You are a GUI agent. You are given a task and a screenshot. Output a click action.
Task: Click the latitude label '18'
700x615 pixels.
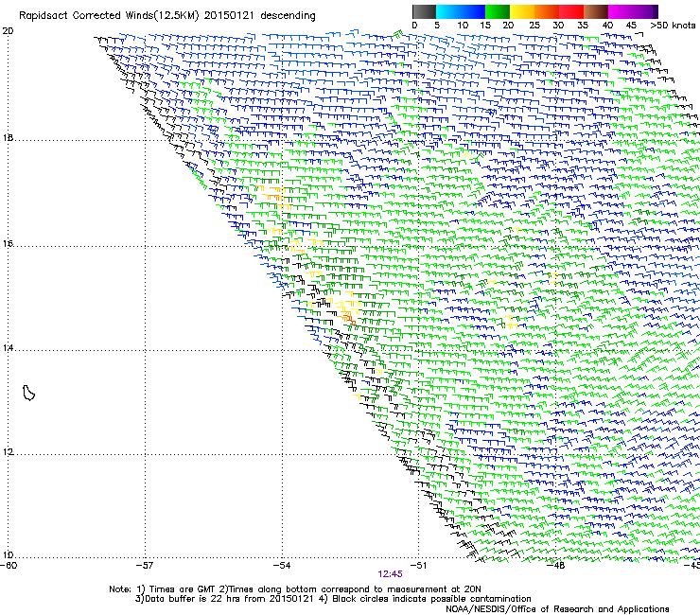click(x=8, y=137)
